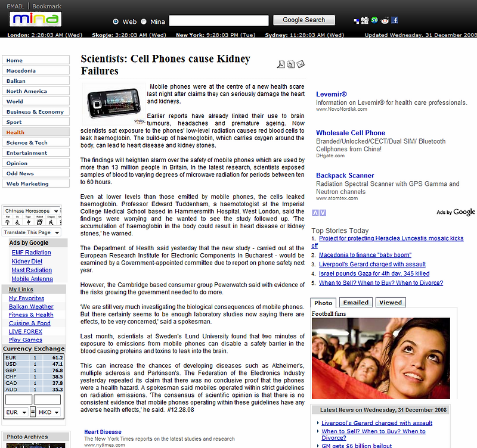Click the Football fans photo

point(380,358)
